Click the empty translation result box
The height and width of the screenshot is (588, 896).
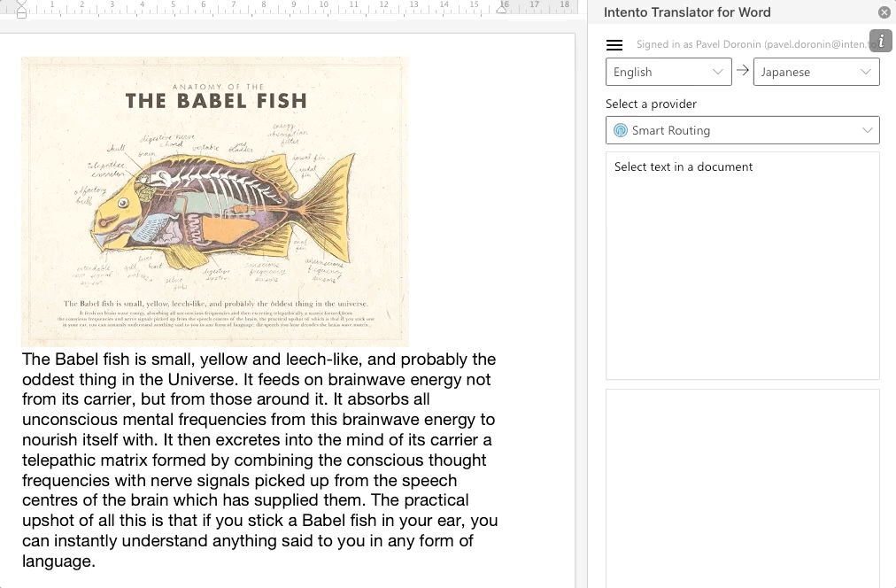743,489
